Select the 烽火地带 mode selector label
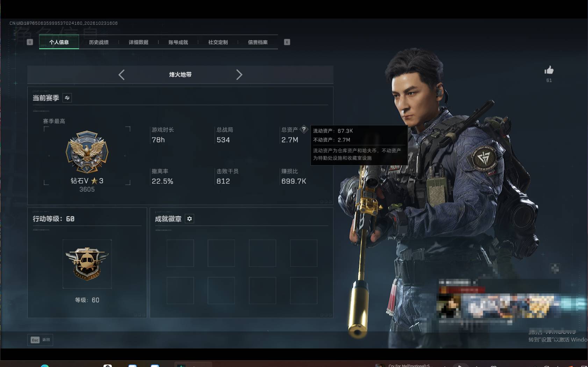 point(180,74)
